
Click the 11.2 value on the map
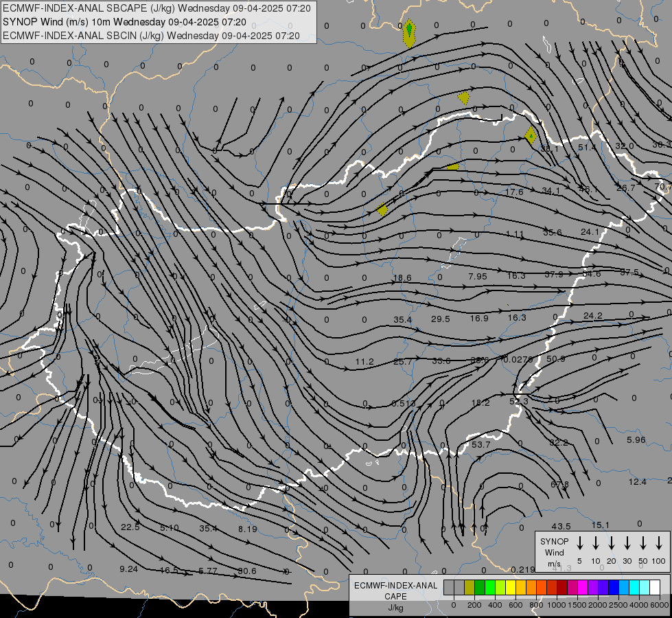click(364, 362)
